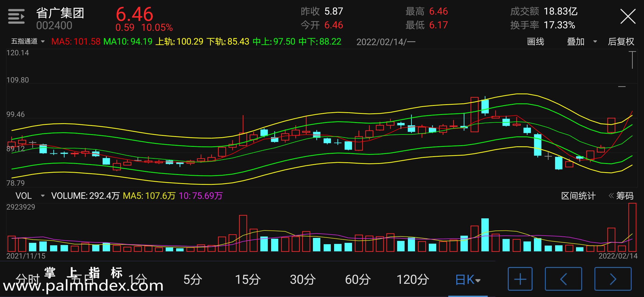Screen dimensions: 644x297
Task: Tap the 昨收 5.87 previous close
Action: tap(322, 11)
